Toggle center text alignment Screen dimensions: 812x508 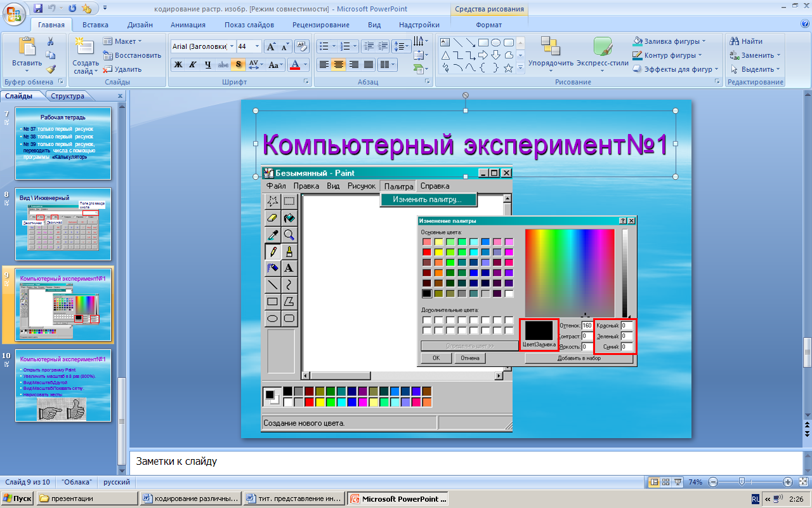[x=339, y=65]
